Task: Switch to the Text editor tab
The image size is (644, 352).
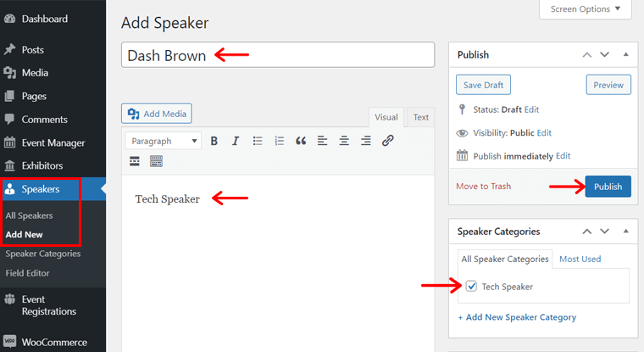Action: (420, 117)
